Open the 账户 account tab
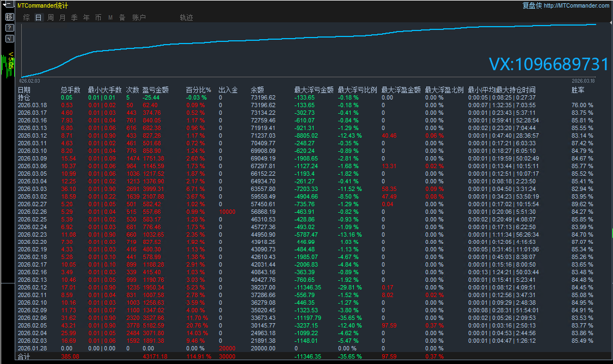 click(x=139, y=17)
